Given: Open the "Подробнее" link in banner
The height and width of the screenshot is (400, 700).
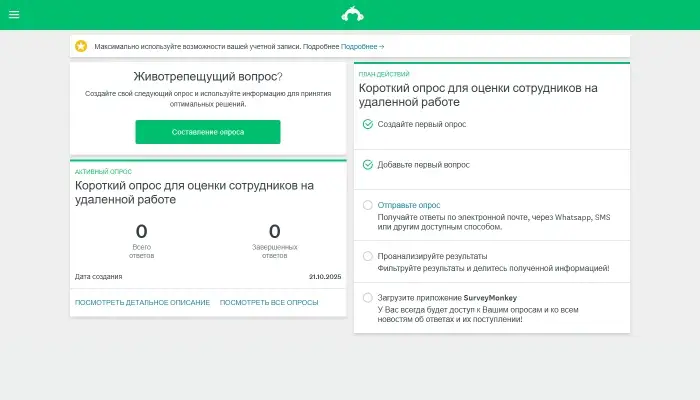Looking at the screenshot, I should (x=362, y=47).
